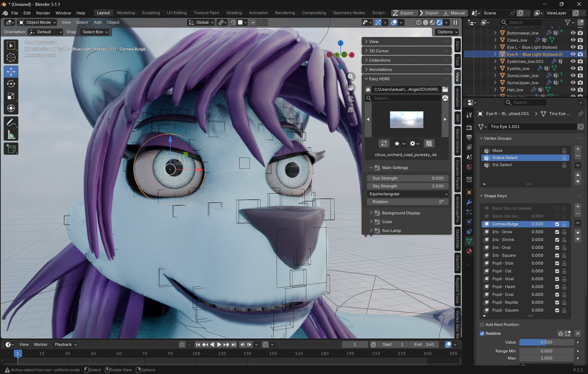Enable Add Rest Position checkbox
Screen dimensions: 588x374
[482, 325]
